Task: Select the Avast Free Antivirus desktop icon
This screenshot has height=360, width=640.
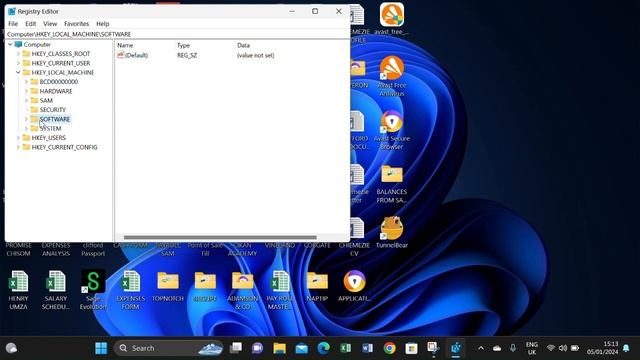Action: (x=392, y=76)
